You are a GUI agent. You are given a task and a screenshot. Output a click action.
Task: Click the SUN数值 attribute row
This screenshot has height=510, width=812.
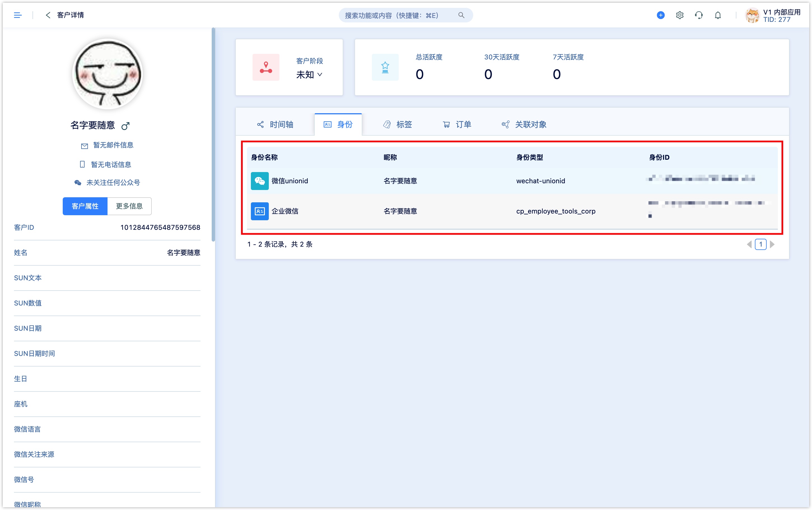[x=107, y=303]
